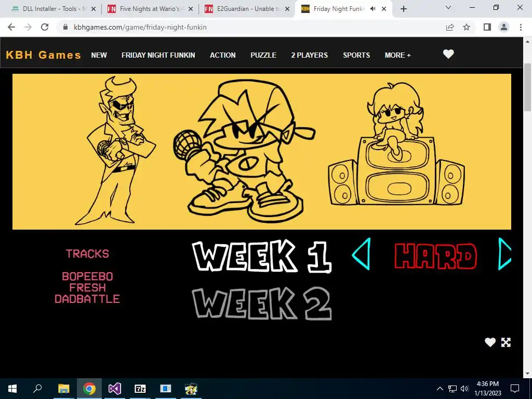Image resolution: width=532 pixels, height=399 pixels.
Task: Click the FRESH track name
Action: (x=87, y=288)
